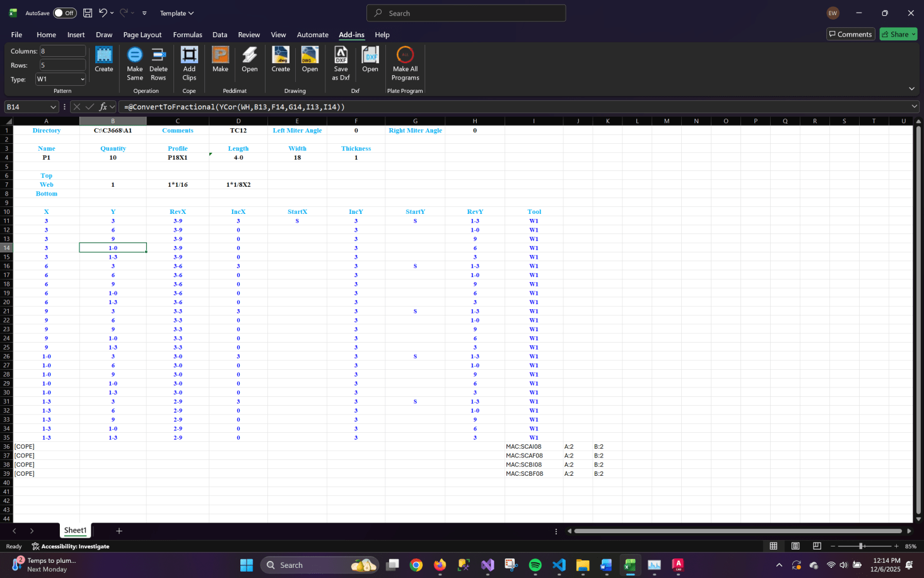The width and height of the screenshot is (924, 578).
Task: Open the Formulas ribbon tab
Action: pos(187,35)
